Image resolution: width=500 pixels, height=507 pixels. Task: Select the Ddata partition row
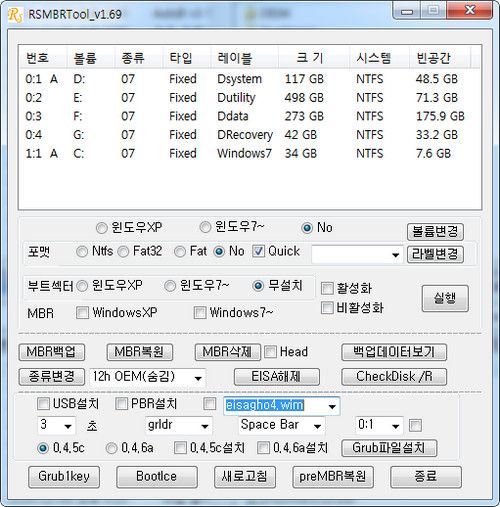point(250,117)
